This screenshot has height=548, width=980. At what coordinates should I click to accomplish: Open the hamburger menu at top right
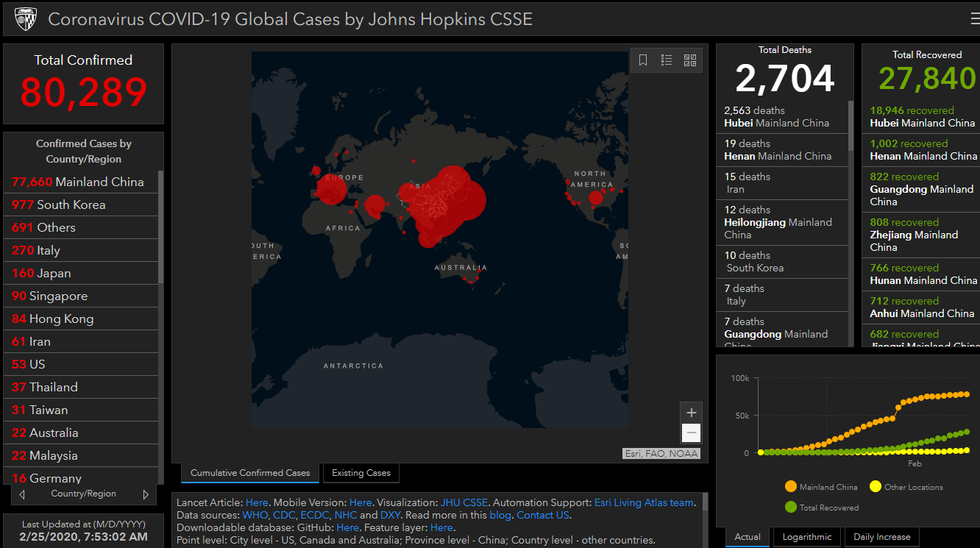[974, 18]
